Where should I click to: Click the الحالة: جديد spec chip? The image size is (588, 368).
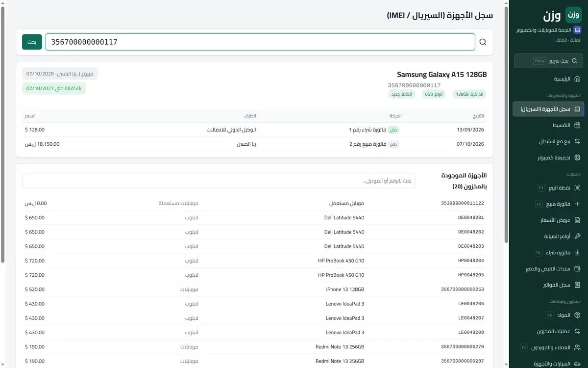401,94
